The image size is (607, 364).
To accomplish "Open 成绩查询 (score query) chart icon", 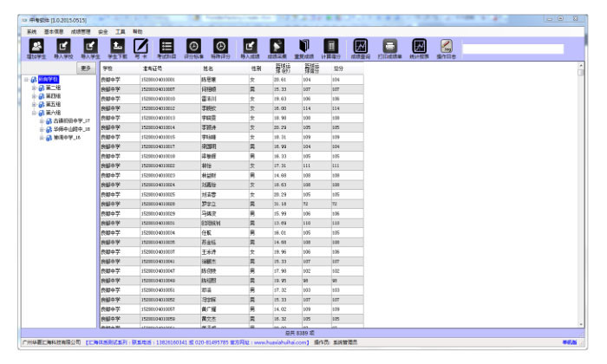I will tap(361, 48).
